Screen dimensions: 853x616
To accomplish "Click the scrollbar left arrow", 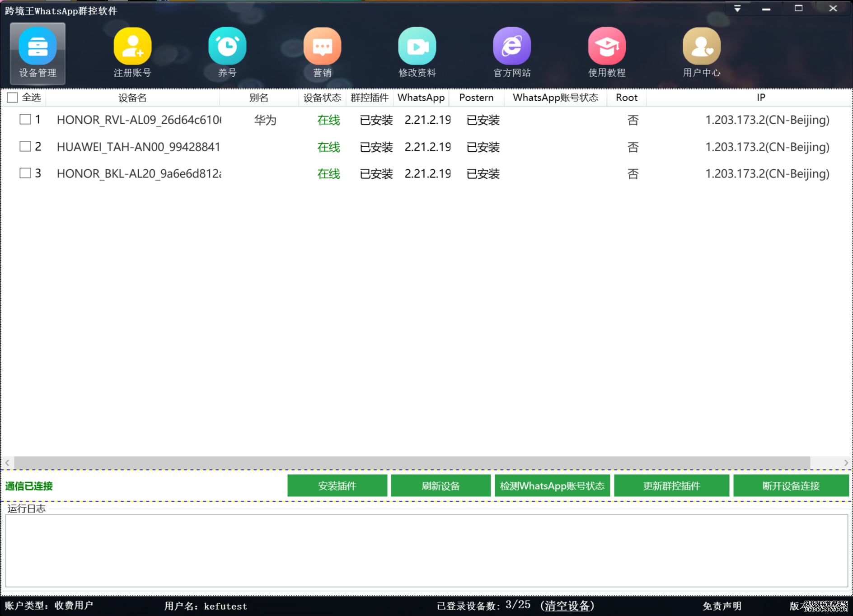I will (x=7, y=463).
